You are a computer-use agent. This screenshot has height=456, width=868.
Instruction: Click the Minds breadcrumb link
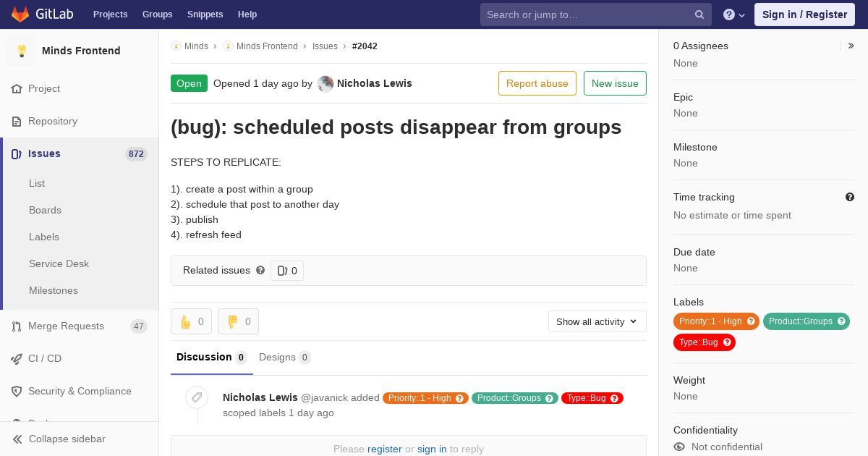point(196,46)
